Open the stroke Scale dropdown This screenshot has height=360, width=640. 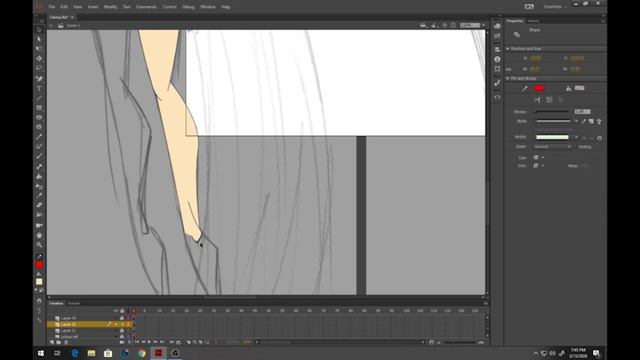click(x=553, y=147)
